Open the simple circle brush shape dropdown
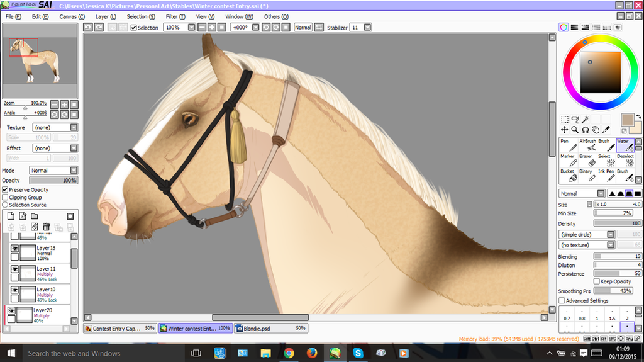This screenshot has height=362, width=644. [587, 234]
